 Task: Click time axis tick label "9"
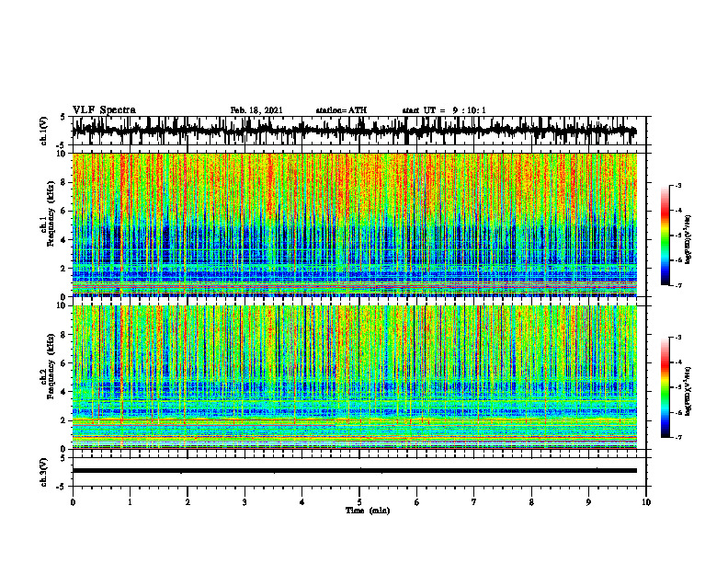click(588, 502)
